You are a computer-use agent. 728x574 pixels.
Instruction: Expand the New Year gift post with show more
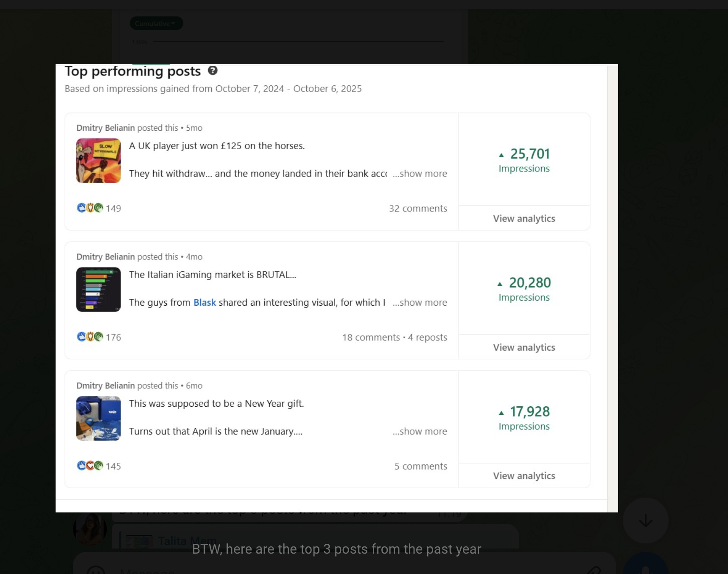(x=420, y=431)
